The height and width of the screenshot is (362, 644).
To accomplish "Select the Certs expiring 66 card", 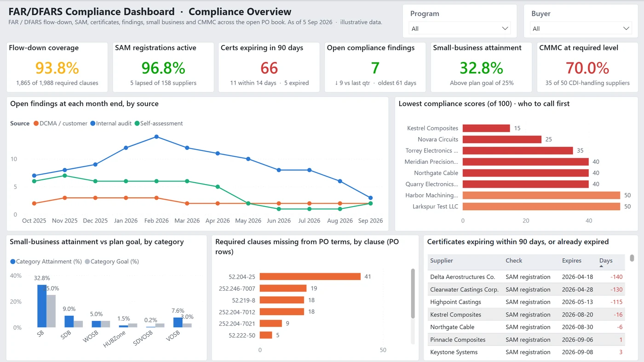I will click(269, 67).
